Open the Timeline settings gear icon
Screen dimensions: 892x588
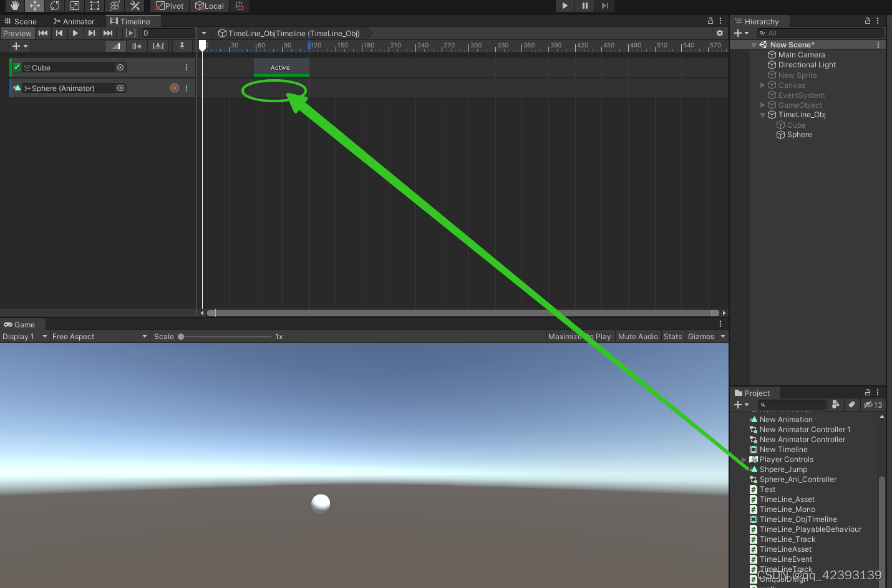[x=720, y=33]
